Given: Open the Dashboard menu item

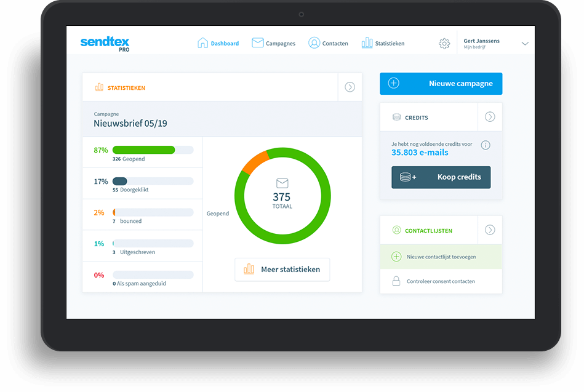Looking at the screenshot, I should coord(218,43).
